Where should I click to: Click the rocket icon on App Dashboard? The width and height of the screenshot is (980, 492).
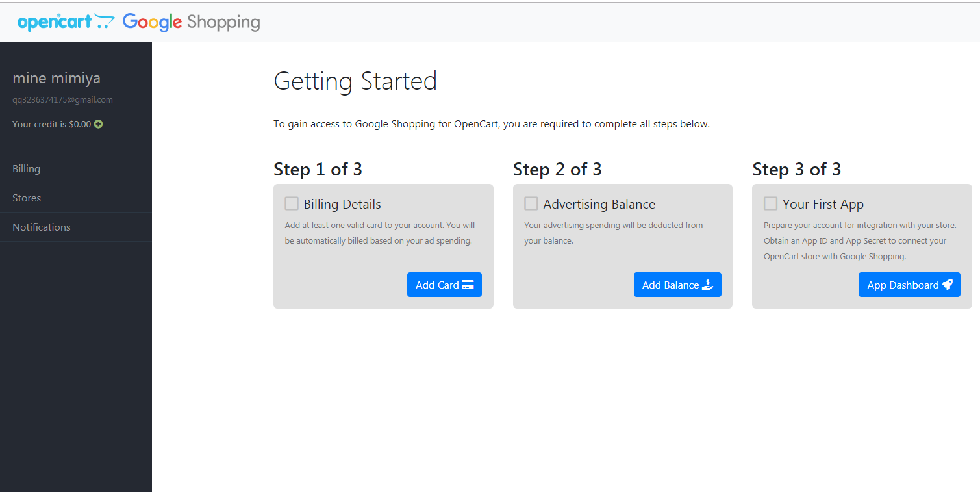[x=947, y=285]
